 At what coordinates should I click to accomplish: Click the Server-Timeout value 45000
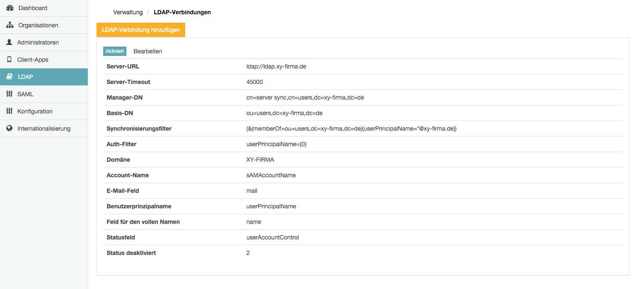[254, 82]
